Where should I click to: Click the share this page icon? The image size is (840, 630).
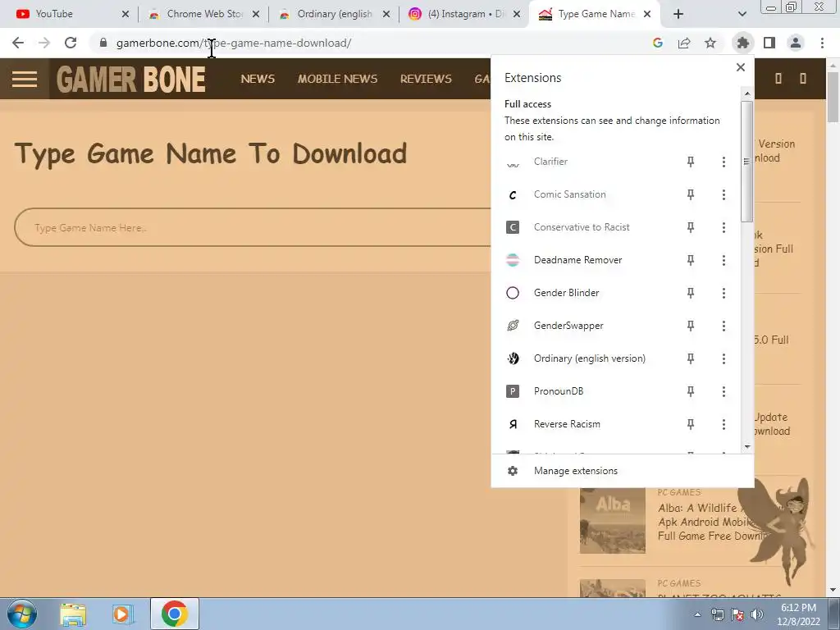tap(684, 43)
